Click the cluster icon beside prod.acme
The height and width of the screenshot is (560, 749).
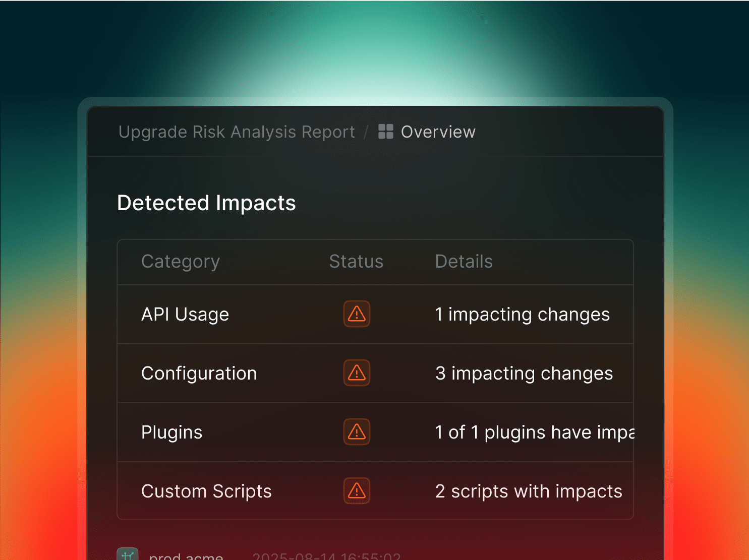[128, 554]
